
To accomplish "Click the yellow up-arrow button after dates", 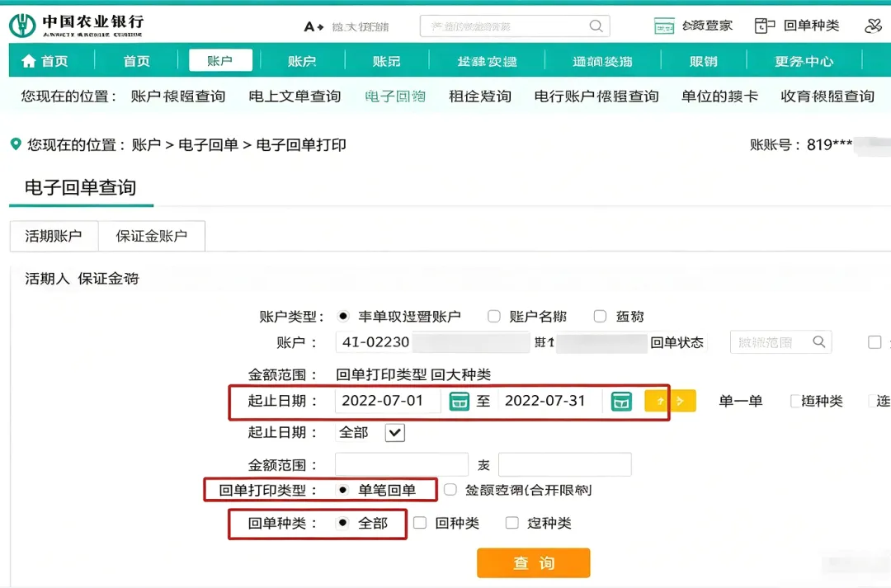I will (x=658, y=401).
